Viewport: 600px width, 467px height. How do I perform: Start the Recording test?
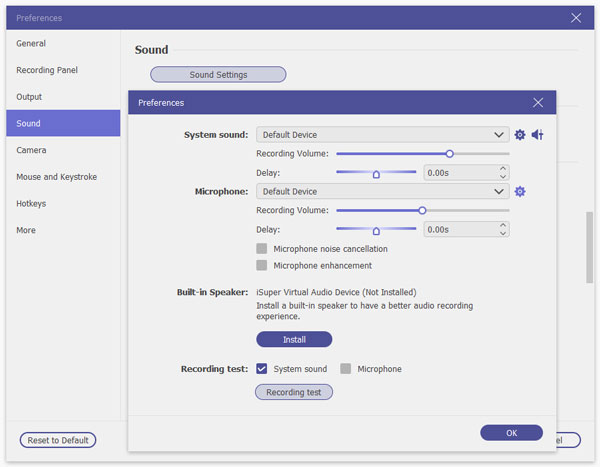(294, 392)
